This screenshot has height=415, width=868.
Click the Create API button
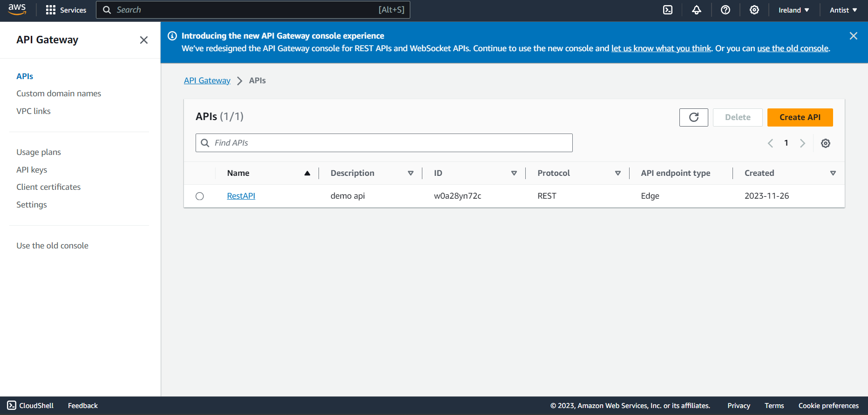[800, 117]
